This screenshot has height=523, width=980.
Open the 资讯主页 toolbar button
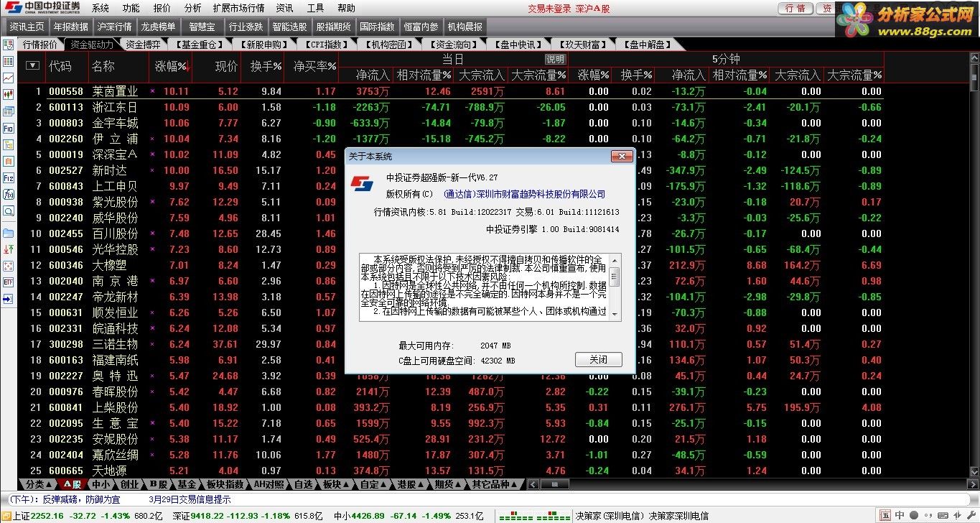tap(27, 27)
